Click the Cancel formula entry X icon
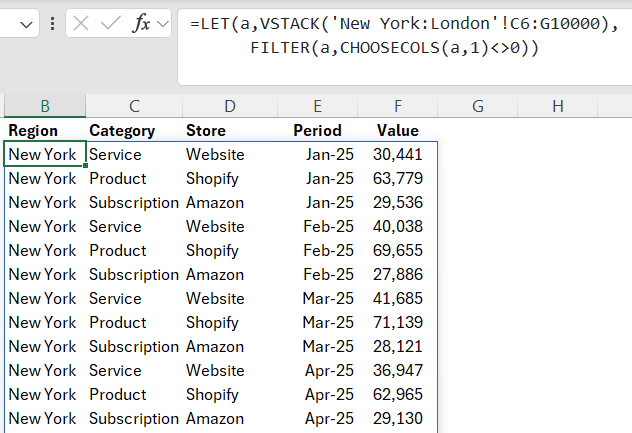The width and height of the screenshot is (632, 433). (x=82, y=24)
